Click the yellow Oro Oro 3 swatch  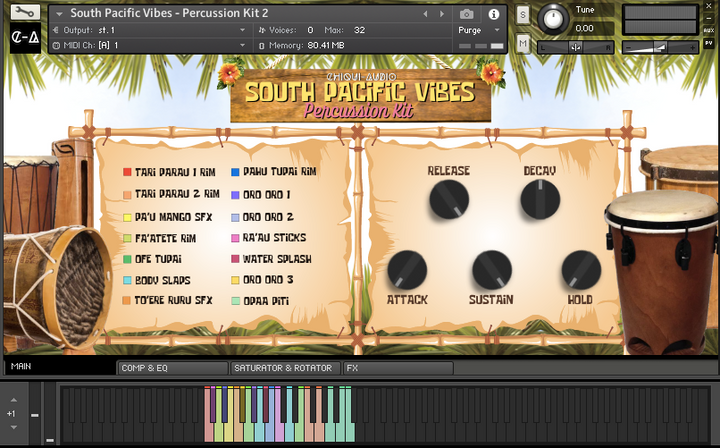tap(235, 280)
